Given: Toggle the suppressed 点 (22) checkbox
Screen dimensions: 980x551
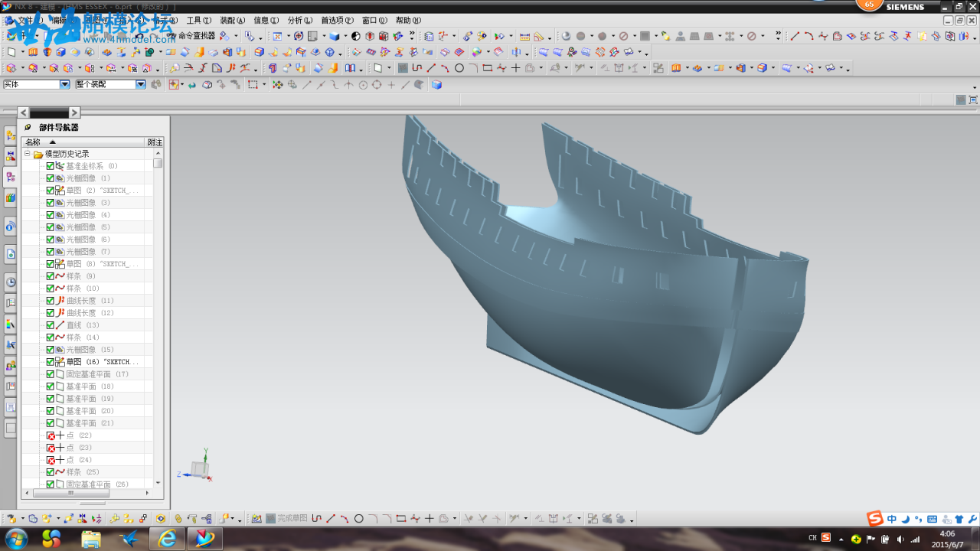Looking at the screenshot, I should (51, 435).
